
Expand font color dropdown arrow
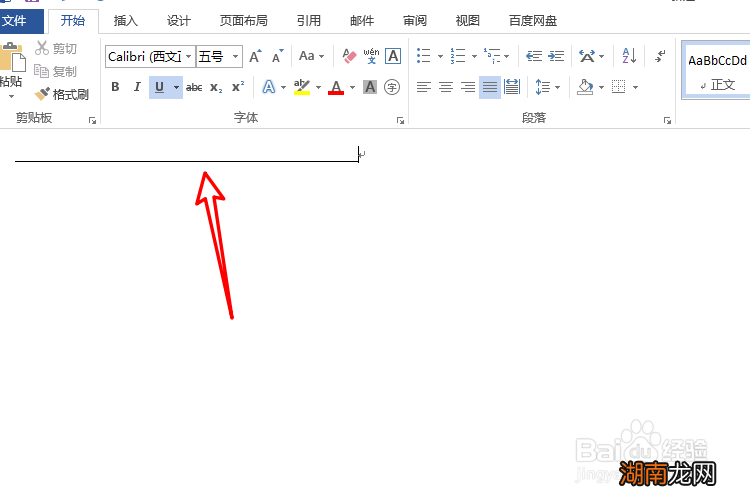click(x=353, y=88)
